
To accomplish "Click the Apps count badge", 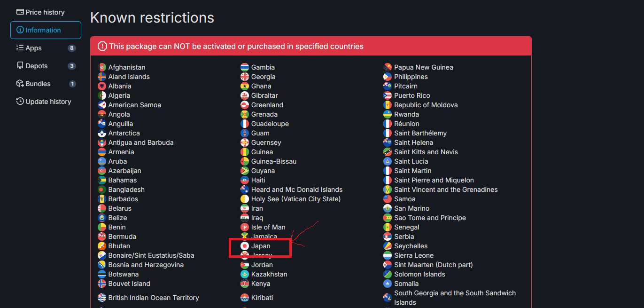I will pyautogui.click(x=71, y=48).
